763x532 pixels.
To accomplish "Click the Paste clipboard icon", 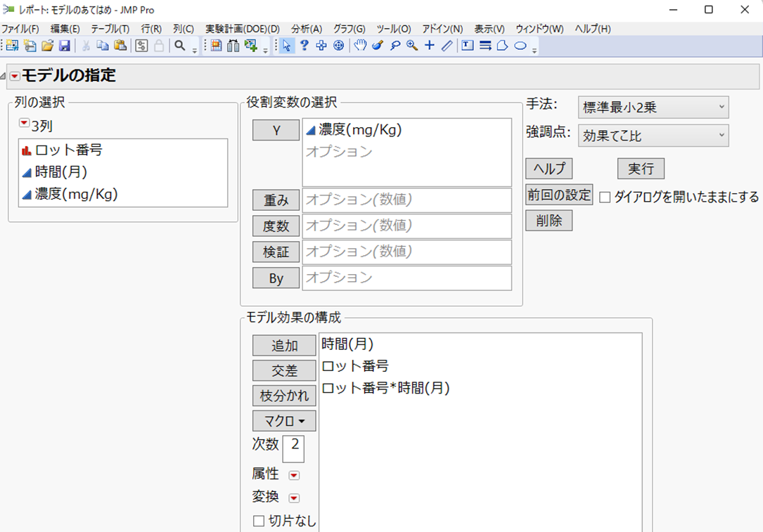I will [x=120, y=46].
